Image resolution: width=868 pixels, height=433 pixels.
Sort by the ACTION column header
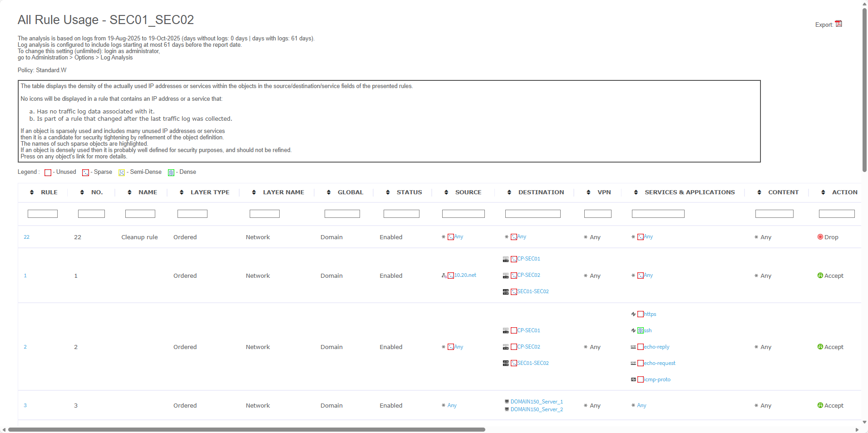(844, 192)
